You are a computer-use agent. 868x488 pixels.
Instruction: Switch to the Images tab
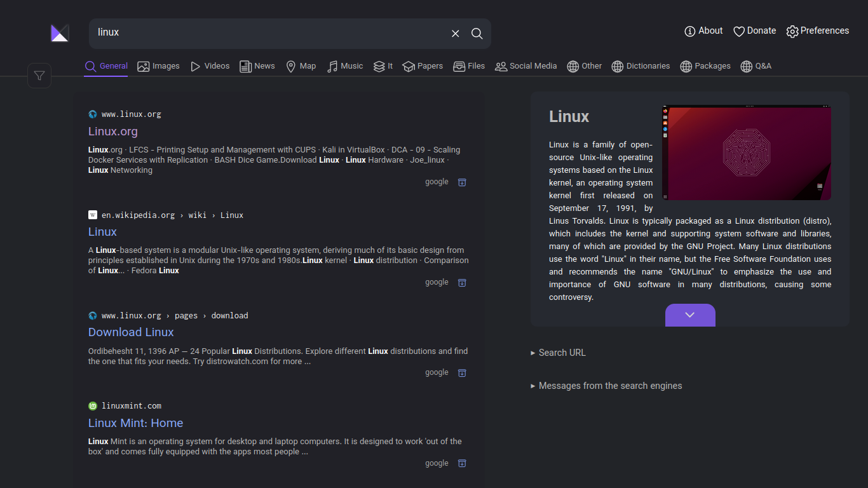pyautogui.click(x=159, y=66)
